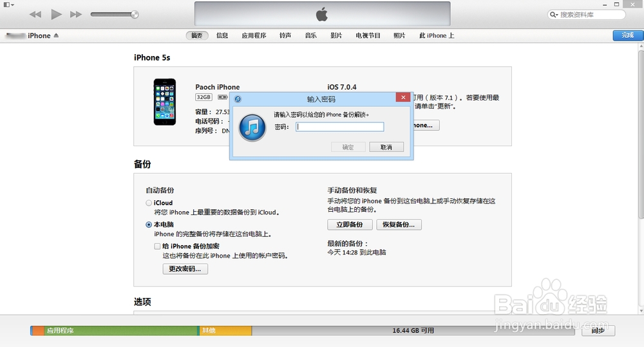Go to the 电视节目 tab

(368, 35)
